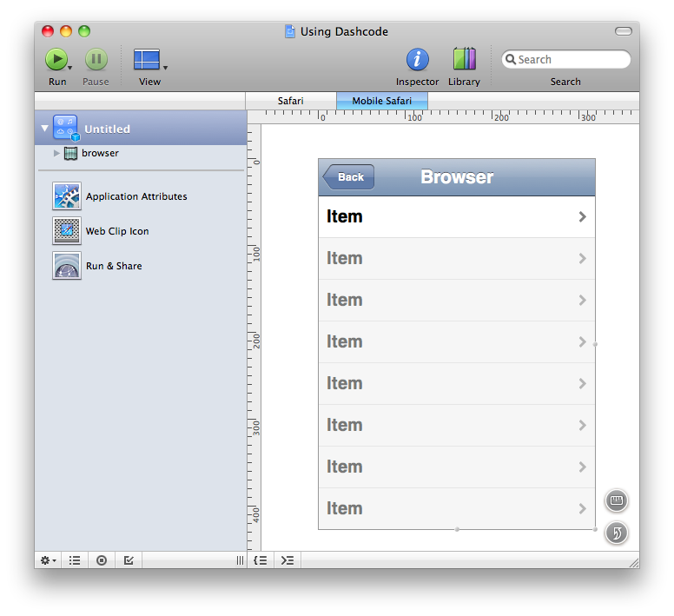Click the round ruler guide button on the canvas
Image resolution: width=674 pixels, height=616 pixels.
617,500
